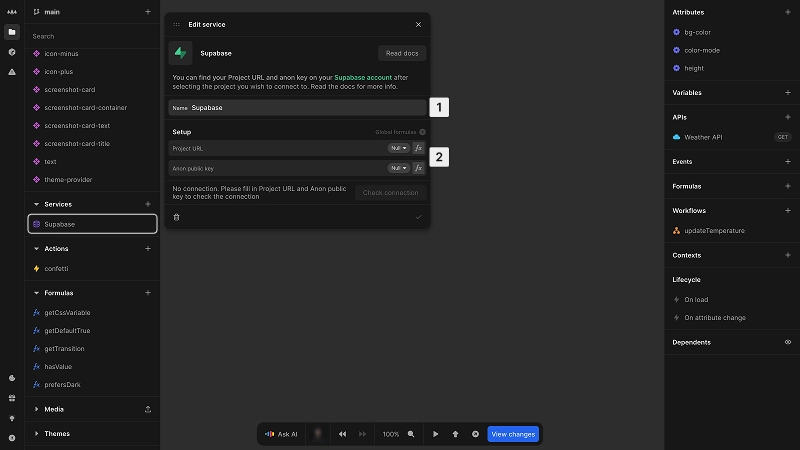Click the Check connection button
The height and width of the screenshot is (450, 800).
[390, 192]
